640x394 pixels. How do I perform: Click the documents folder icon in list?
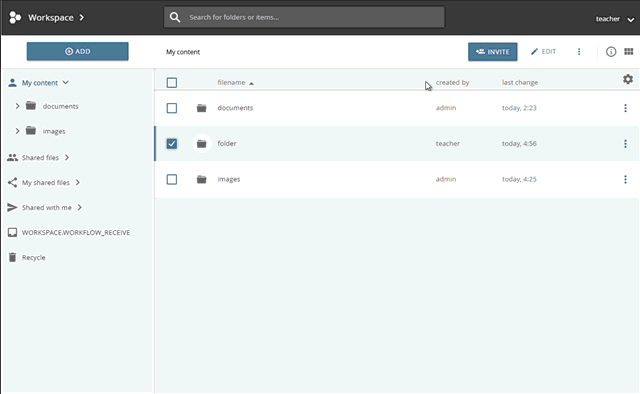click(x=201, y=108)
